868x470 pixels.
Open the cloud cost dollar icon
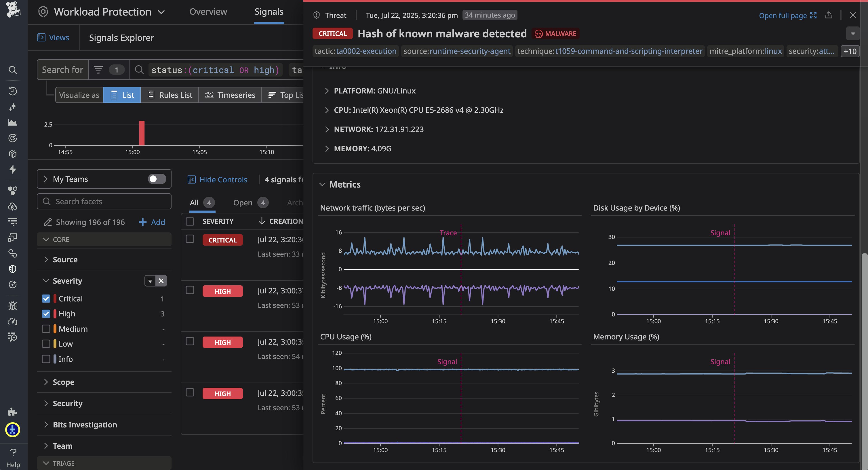tap(12, 207)
